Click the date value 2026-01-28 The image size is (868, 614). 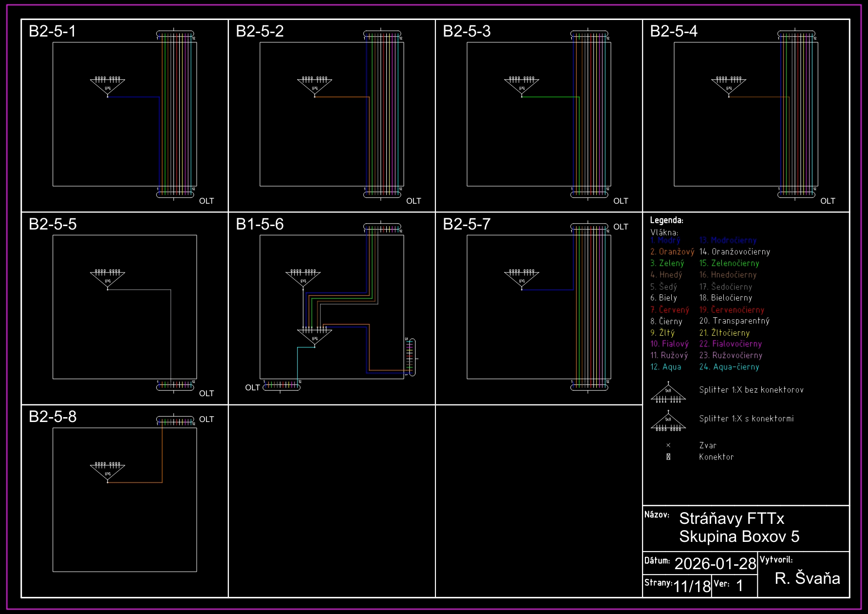715,563
